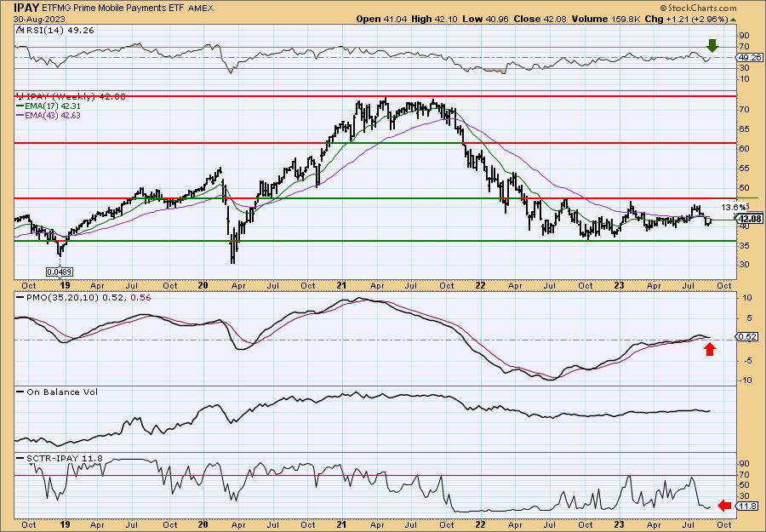Image resolution: width=766 pixels, height=532 pixels.
Task: Click the green EMA(17) legend line swatch
Action: 20,106
